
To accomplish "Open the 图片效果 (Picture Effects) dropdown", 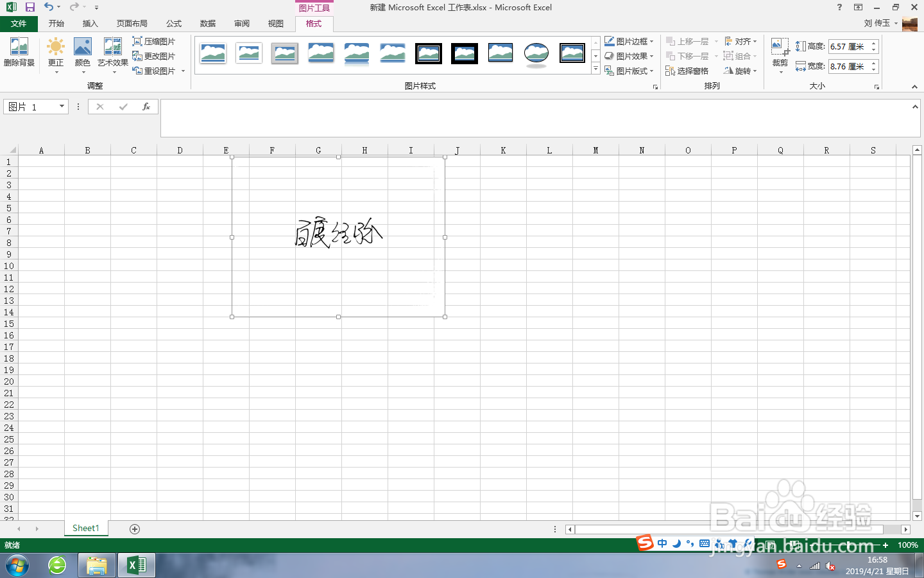I will click(x=629, y=56).
